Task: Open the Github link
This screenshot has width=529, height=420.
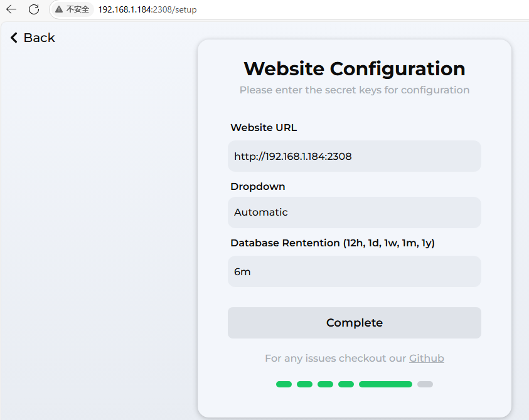Action: (427, 358)
